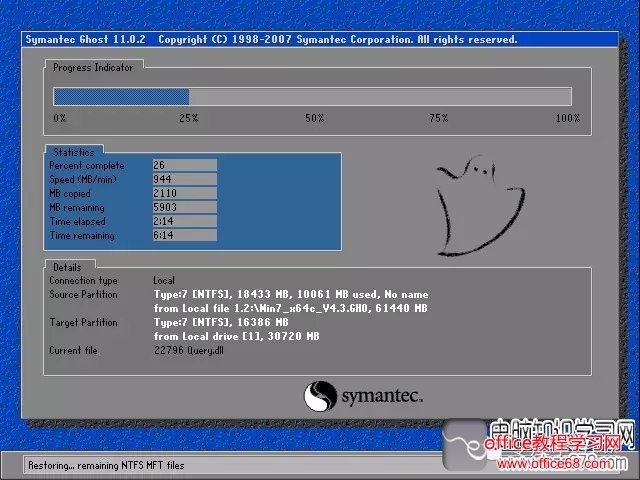The image size is (640, 480).
Task: Select the Statistics panel title
Action: tap(73, 152)
